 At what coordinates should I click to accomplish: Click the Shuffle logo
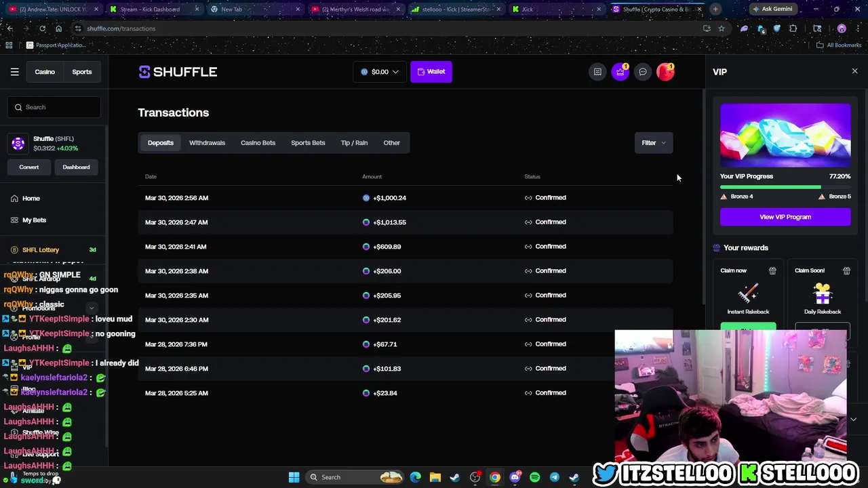tap(178, 72)
